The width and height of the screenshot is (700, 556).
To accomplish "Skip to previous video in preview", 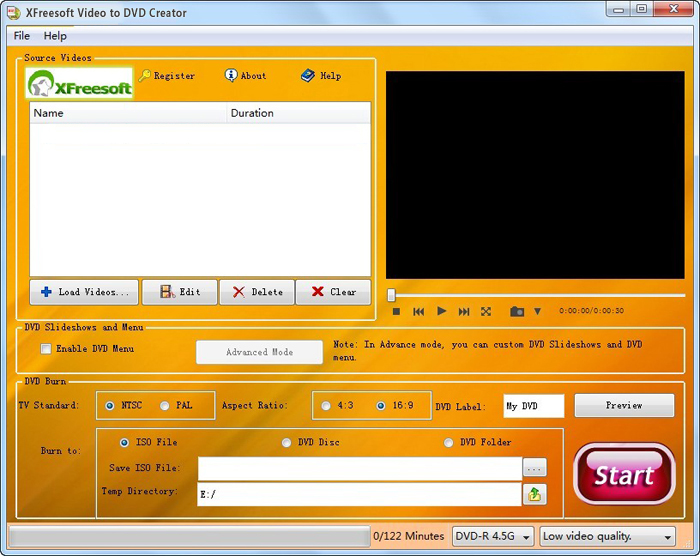I will (x=418, y=311).
